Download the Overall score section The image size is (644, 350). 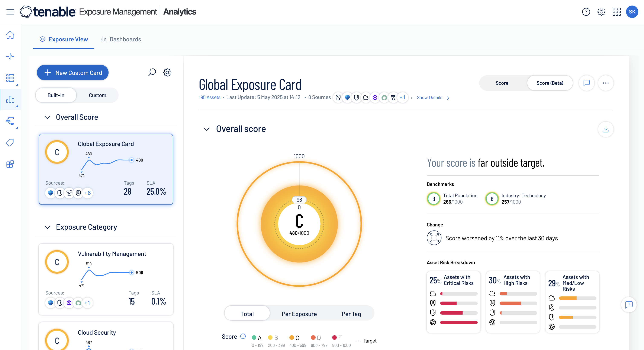pos(605,129)
